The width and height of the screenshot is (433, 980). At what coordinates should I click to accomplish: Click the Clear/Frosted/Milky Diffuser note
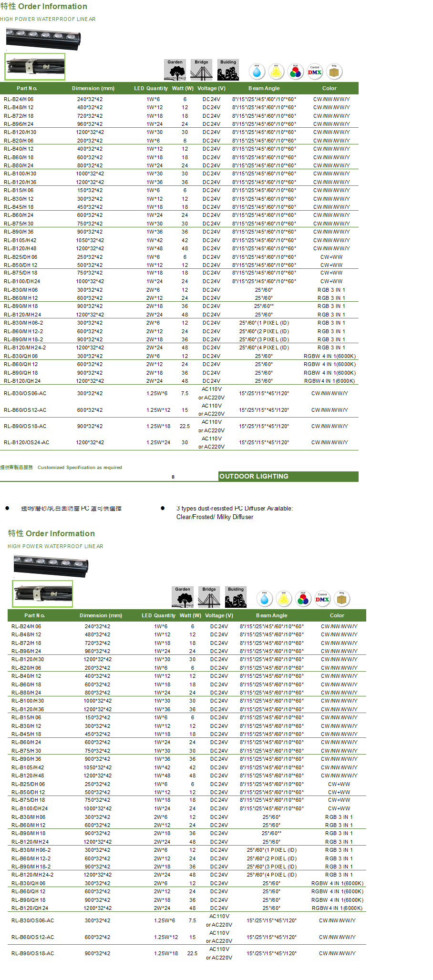tap(215, 517)
